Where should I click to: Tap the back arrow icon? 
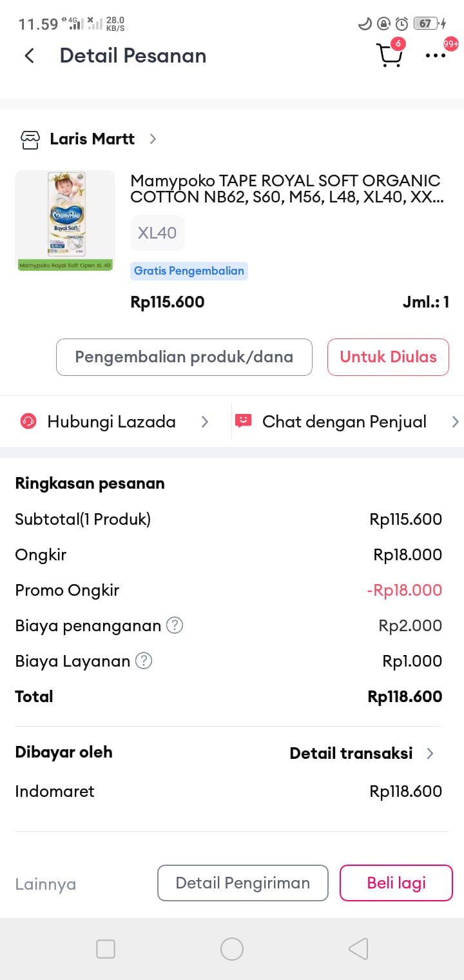point(29,56)
